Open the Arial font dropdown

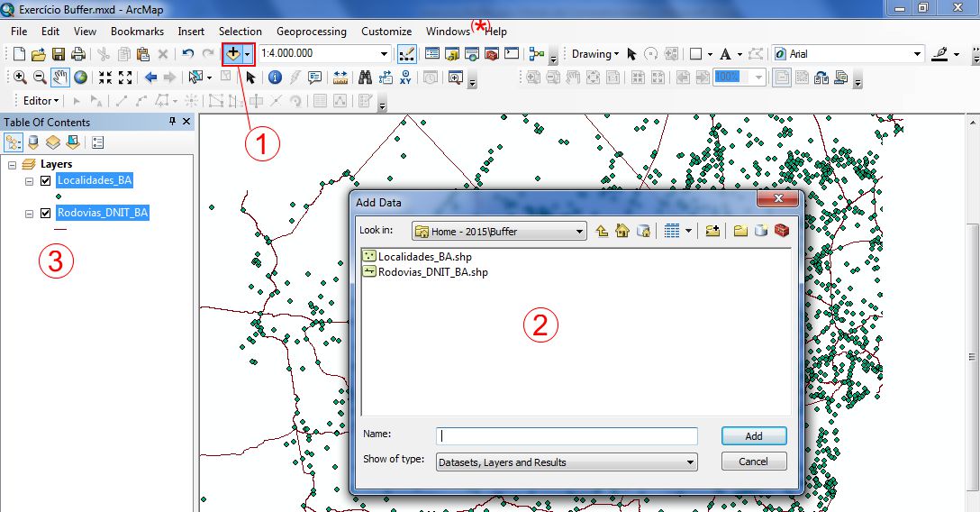pos(918,54)
